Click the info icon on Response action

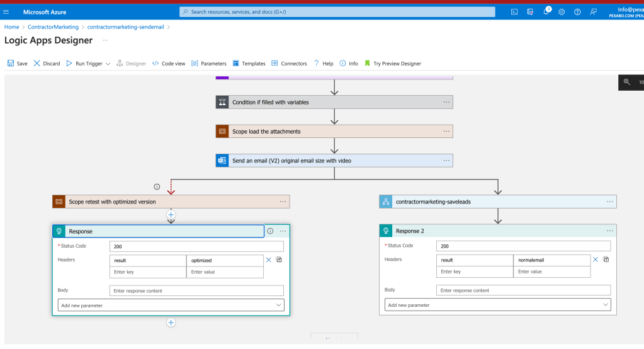point(270,231)
